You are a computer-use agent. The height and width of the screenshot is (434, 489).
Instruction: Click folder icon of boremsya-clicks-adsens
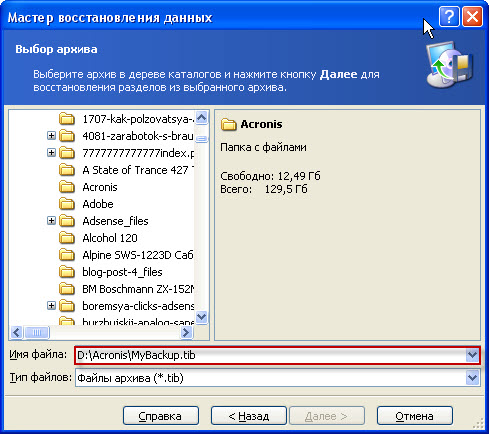(x=67, y=306)
